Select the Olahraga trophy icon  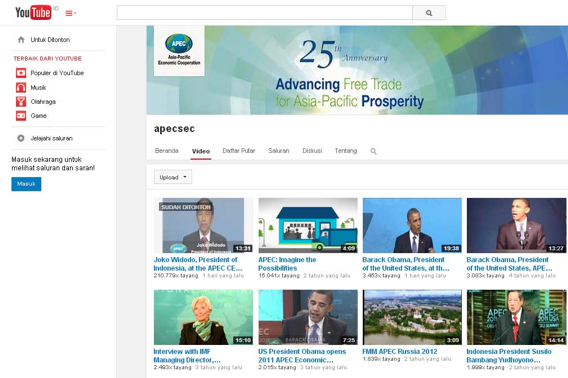(21, 101)
